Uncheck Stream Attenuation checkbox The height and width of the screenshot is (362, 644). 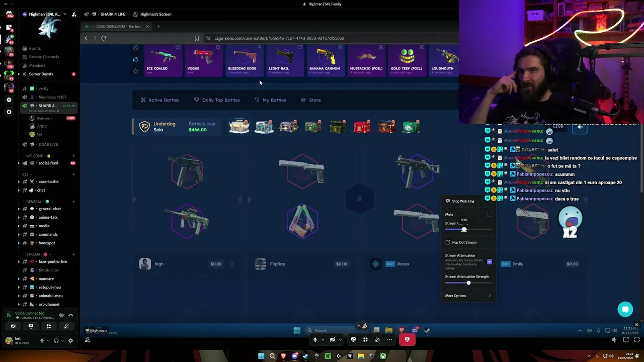489,262
